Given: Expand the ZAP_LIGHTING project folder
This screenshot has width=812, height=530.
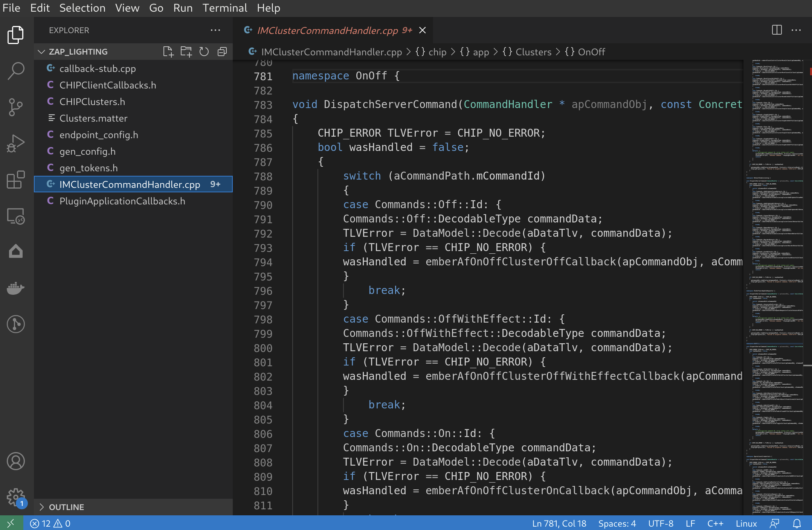Looking at the screenshot, I should 45,52.
